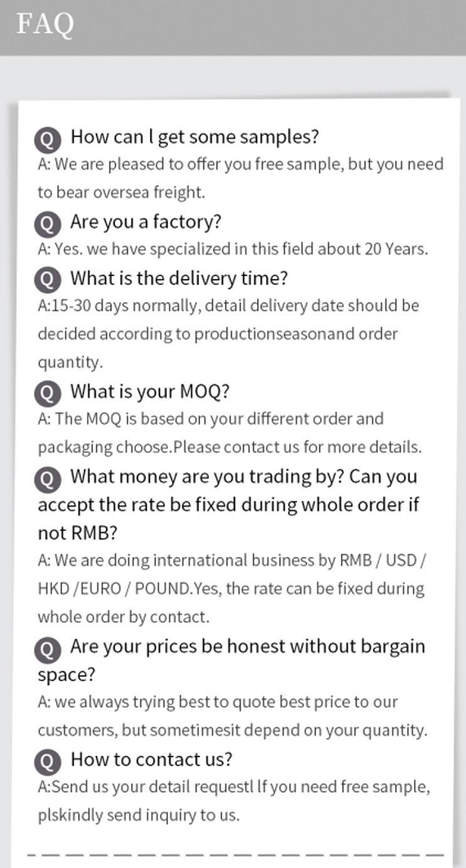The height and width of the screenshot is (868, 466).
Task: Expand the "How can I get some samples?" question
Action: (194, 137)
